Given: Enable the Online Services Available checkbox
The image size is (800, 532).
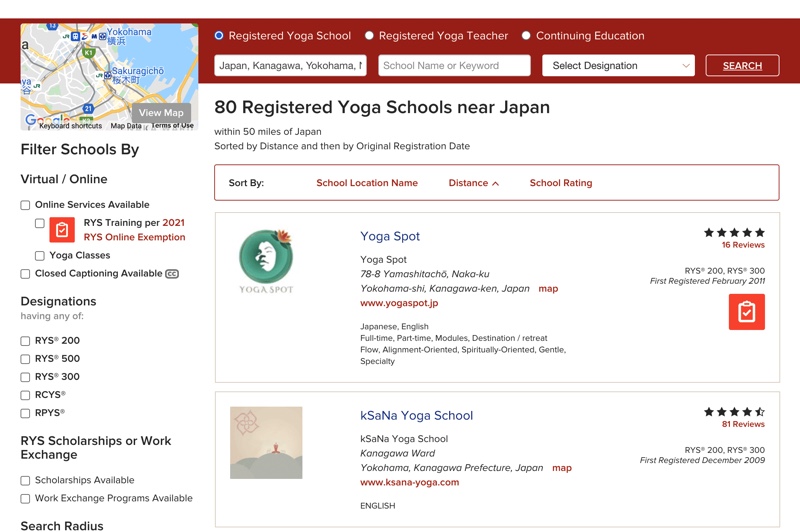Looking at the screenshot, I should [x=26, y=205].
